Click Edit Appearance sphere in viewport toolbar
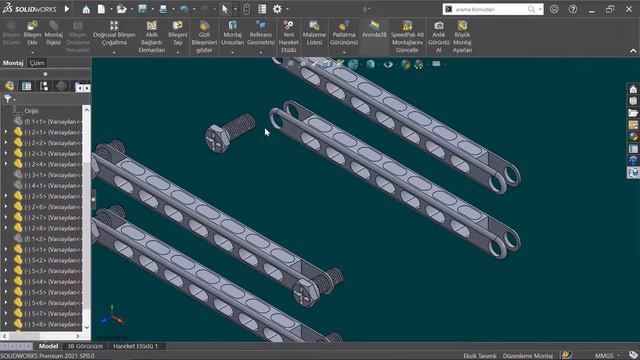 tap(405, 64)
